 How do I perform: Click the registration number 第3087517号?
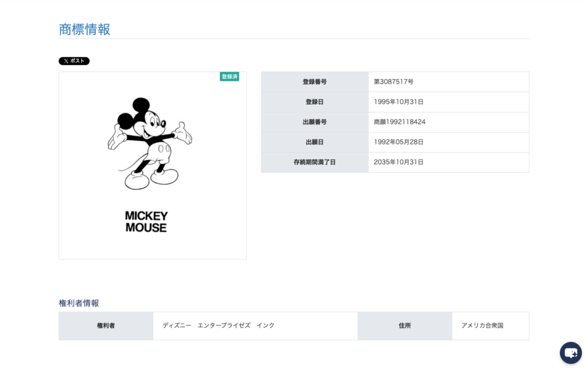pyautogui.click(x=393, y=82)
